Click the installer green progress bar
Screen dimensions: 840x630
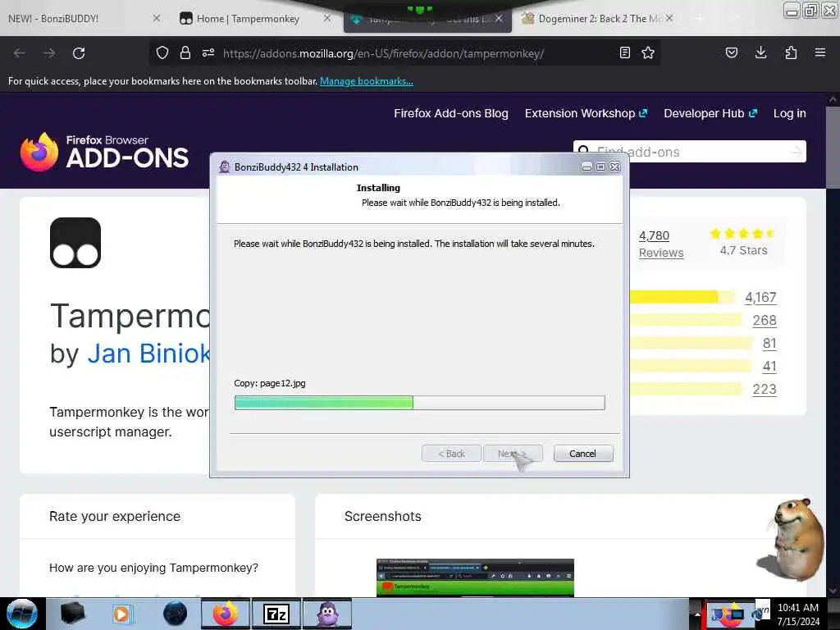(x=419, y=403)
